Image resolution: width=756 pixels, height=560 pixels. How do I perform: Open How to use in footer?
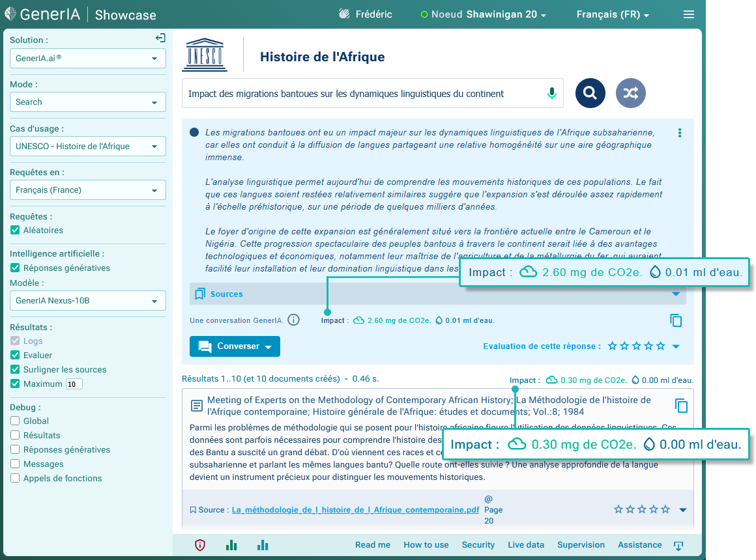pos(426,545)
